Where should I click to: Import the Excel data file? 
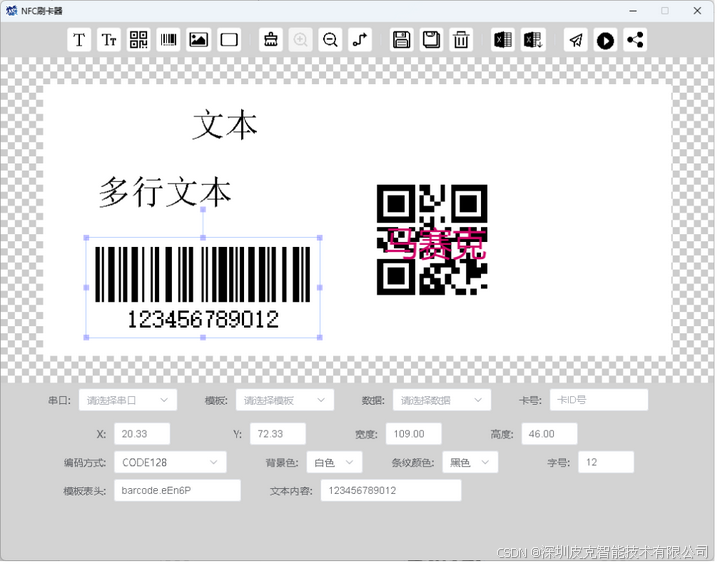[503, 40]
